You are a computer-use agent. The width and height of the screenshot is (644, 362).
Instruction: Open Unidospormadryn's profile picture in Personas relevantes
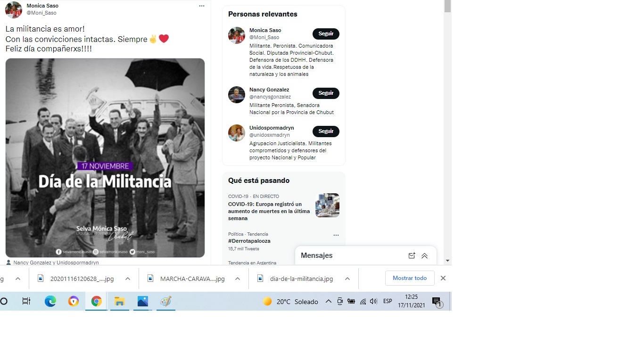tap(237, 133)
